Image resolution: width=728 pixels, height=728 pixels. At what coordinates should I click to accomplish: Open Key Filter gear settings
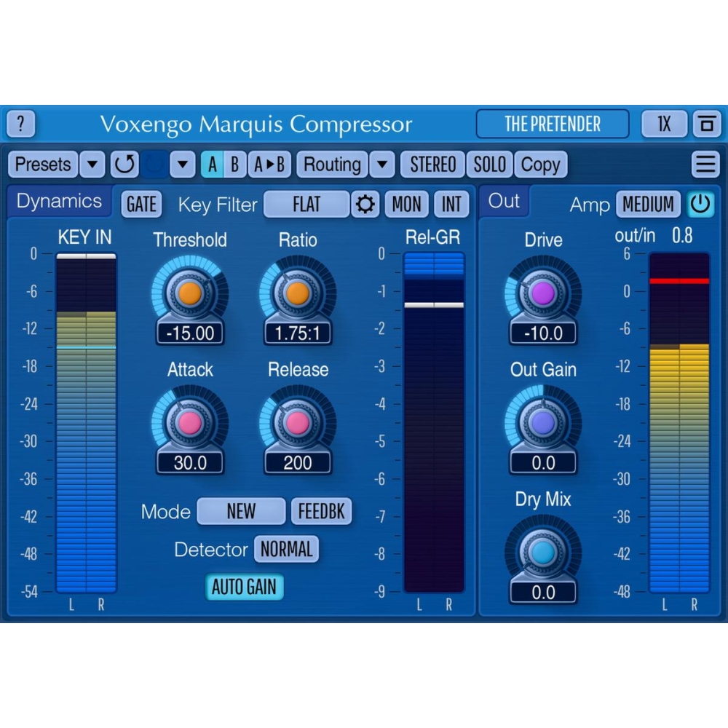coord(365,205)
